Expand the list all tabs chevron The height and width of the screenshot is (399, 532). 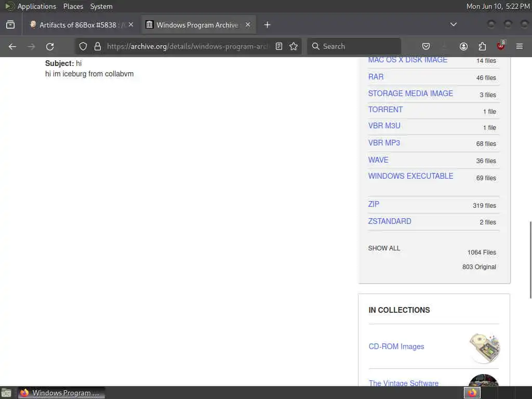pos(453,24)
